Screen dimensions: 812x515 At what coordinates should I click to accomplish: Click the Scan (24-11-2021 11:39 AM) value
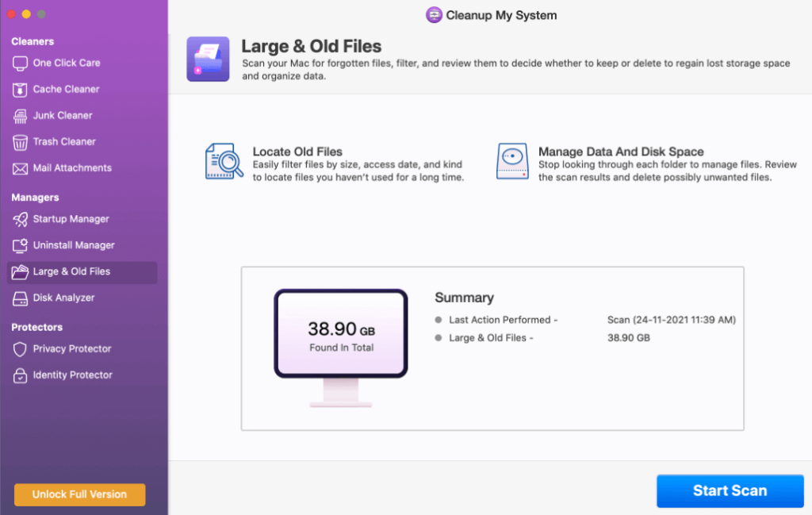[x=671, y=320]
